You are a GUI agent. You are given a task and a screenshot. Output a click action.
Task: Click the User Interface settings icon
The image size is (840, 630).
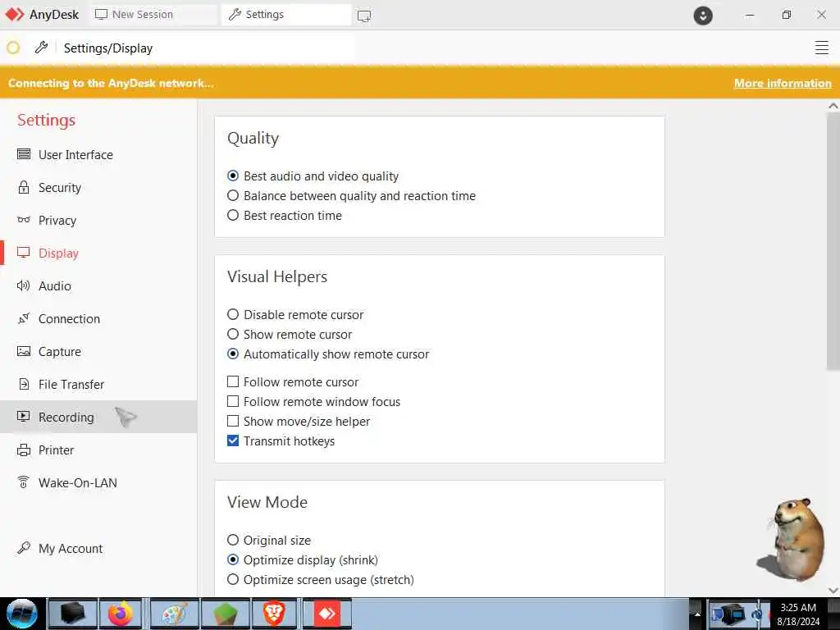pyautogui.click(x=24, y=154)
